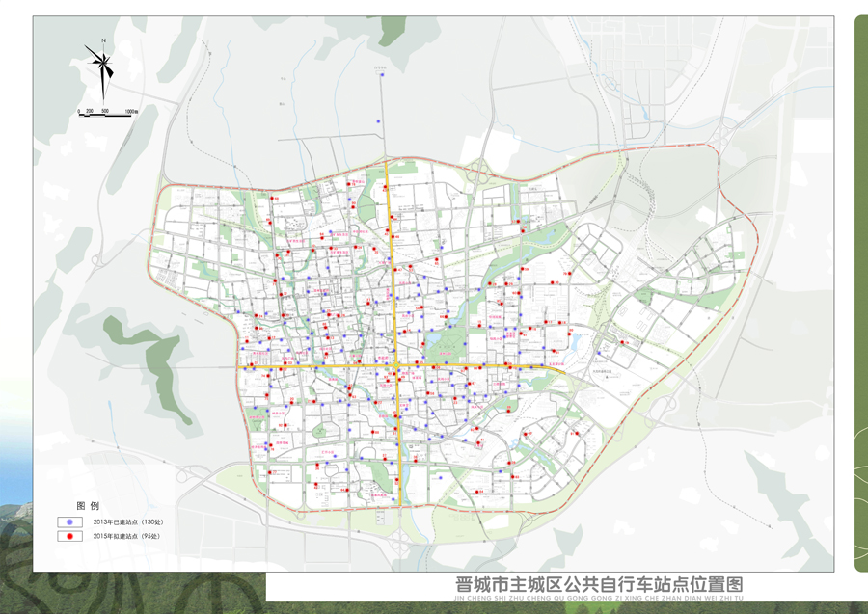This screenshot has height=614, width=868.
Task: Click the map scale bar
Action: 105,115
